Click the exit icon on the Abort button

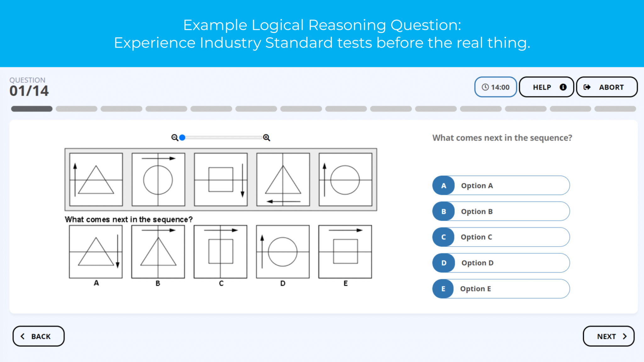587,87
